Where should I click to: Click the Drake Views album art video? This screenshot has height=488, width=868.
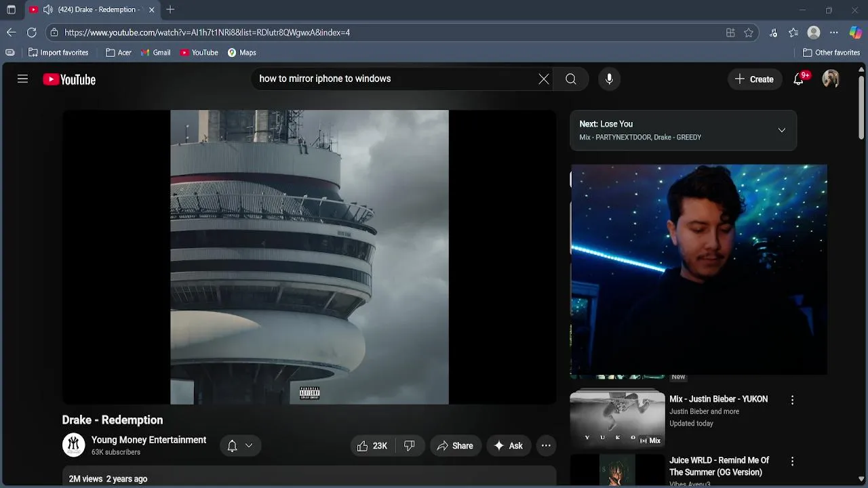click(309, 257)
